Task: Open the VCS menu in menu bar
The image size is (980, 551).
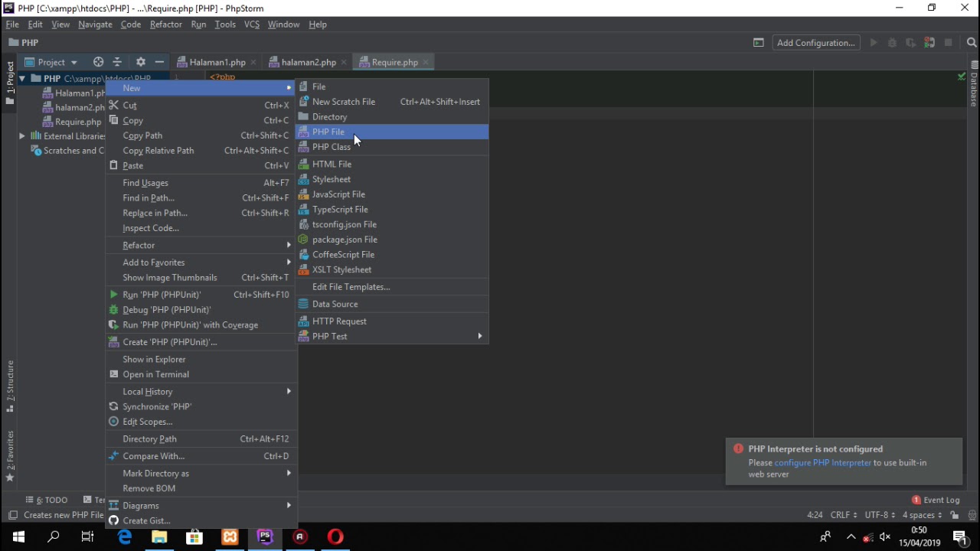Action: (252, 24)
